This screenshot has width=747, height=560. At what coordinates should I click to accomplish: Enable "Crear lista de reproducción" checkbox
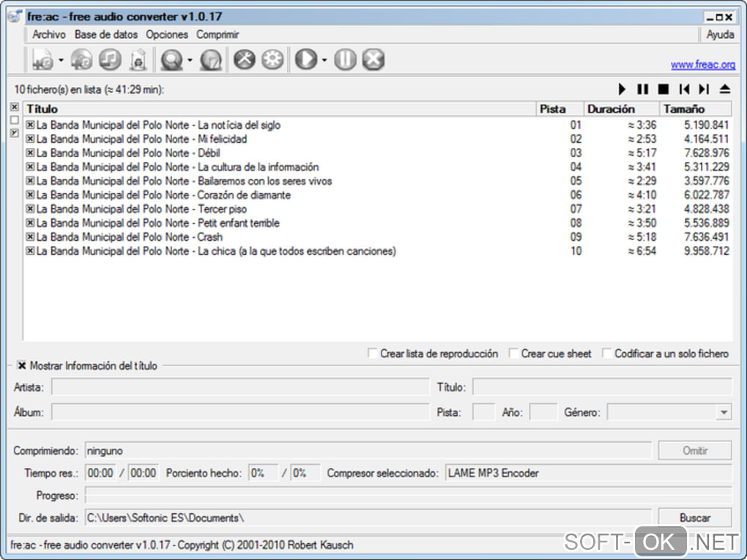coord(373,354)
